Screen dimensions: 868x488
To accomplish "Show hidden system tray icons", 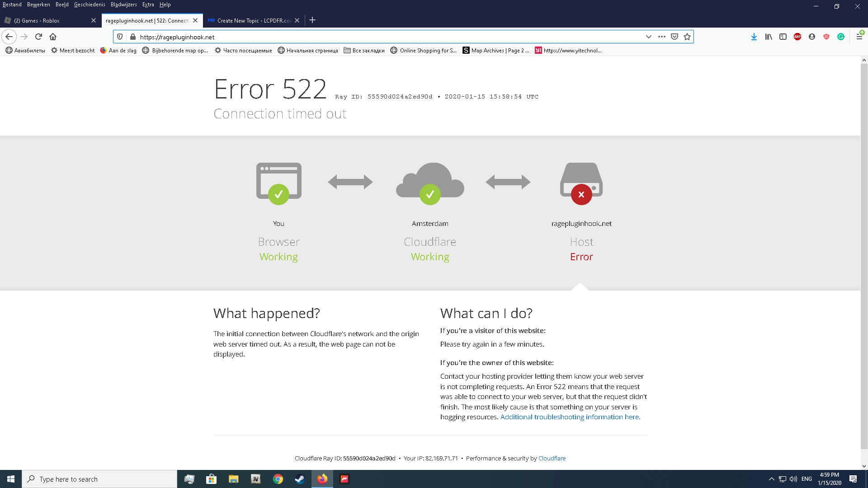I will click(x=771, y=479).
